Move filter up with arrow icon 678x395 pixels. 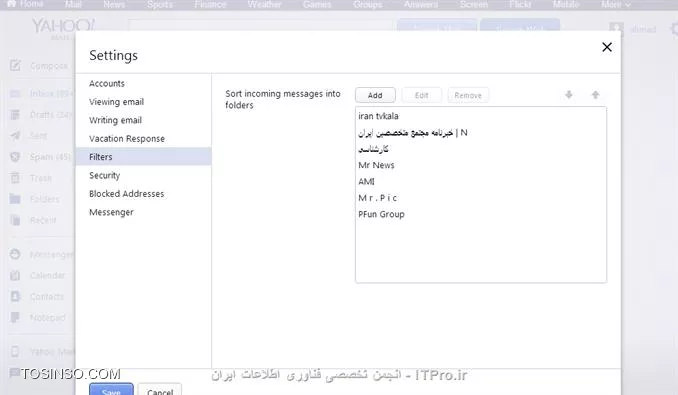coord(595,95)
